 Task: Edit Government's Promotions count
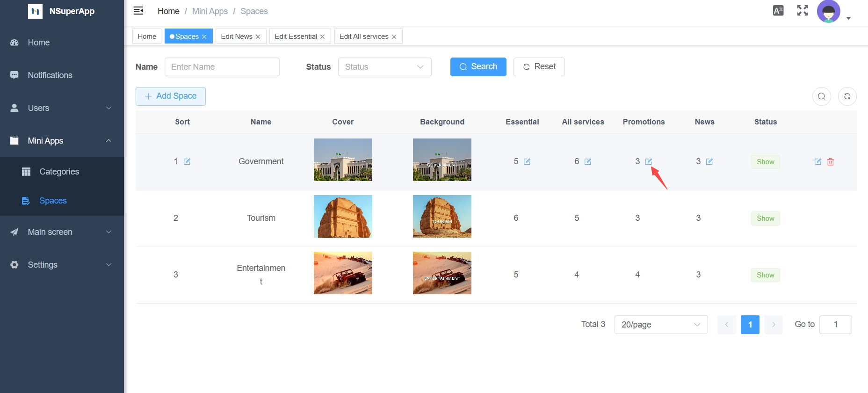pos(649,161)
